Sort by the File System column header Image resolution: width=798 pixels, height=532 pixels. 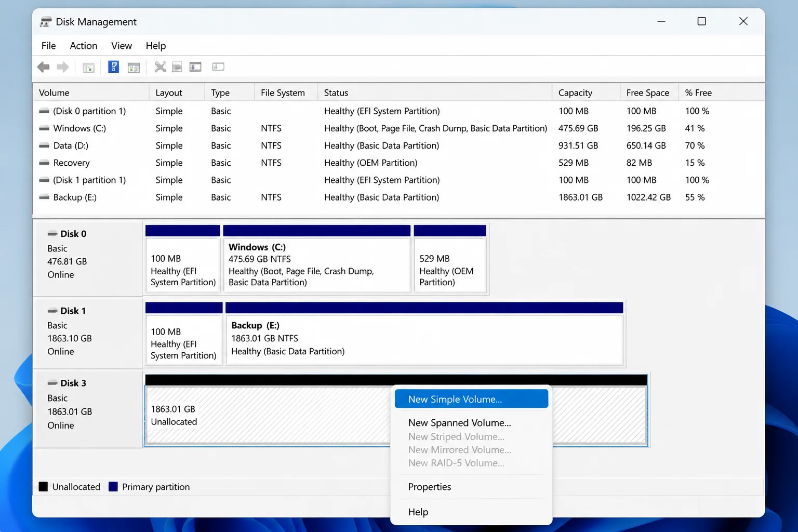286,92
